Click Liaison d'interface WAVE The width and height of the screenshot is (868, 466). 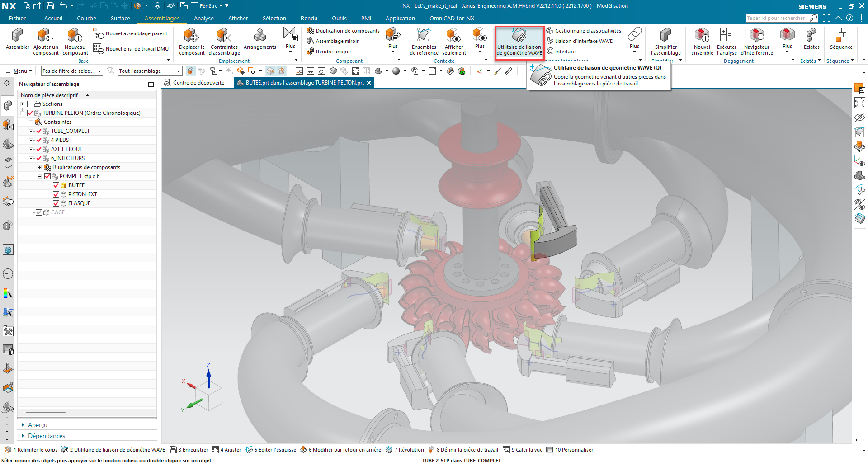coord(580,41)
